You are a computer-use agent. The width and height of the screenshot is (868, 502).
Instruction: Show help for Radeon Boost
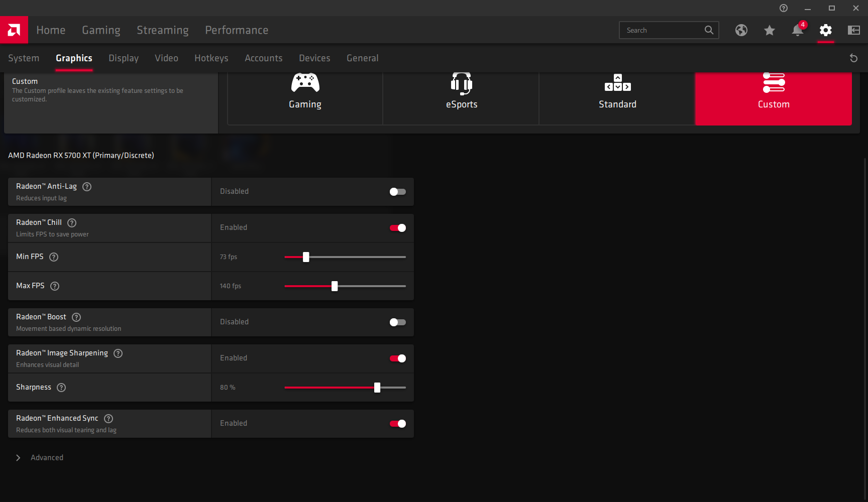click(76, 317)
